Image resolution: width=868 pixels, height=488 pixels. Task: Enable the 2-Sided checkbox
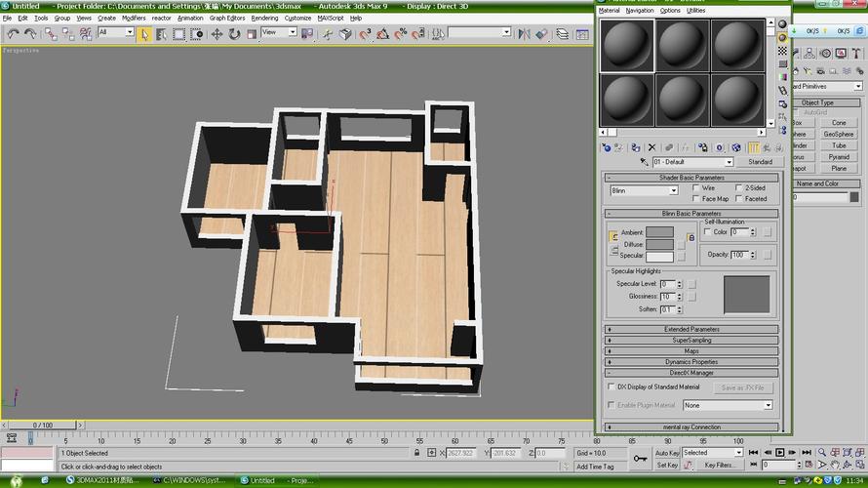tap(737, 187)
